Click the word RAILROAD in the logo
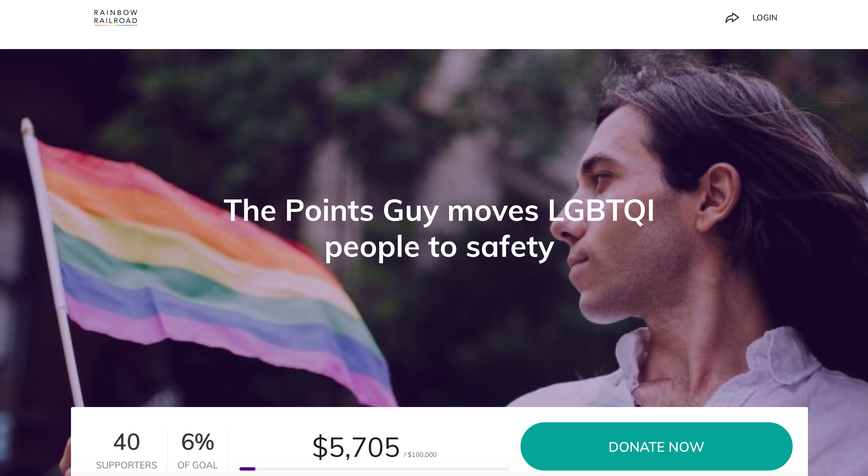Screen dimensions: 868x476 (115, 21)
